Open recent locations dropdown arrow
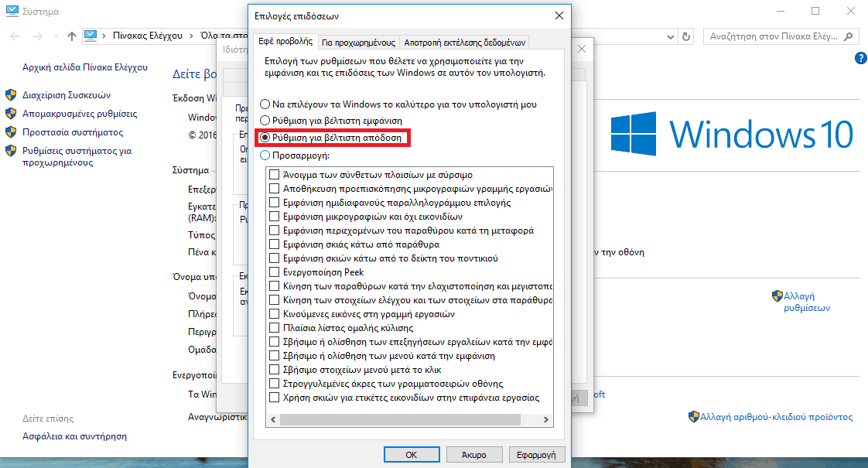This screenshot has height=468, width=868. pos(56,36)
